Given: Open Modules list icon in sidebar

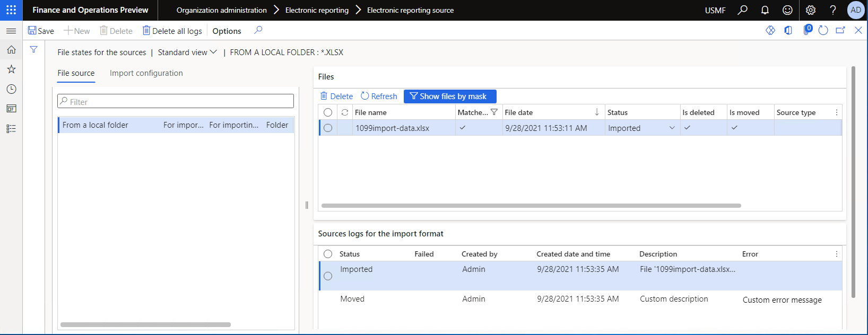Looking at the screenshot, I should point(11,129).
